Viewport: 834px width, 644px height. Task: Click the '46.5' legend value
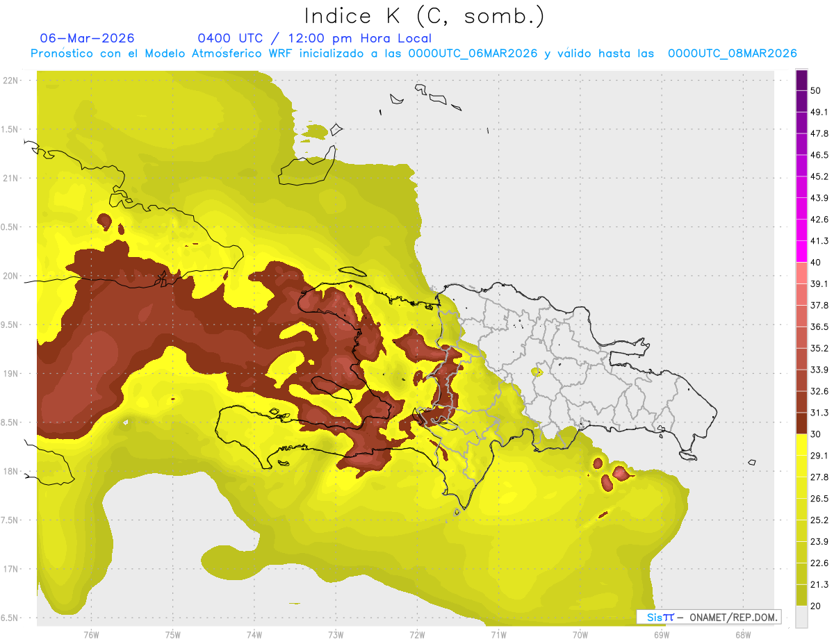point(819,155)
